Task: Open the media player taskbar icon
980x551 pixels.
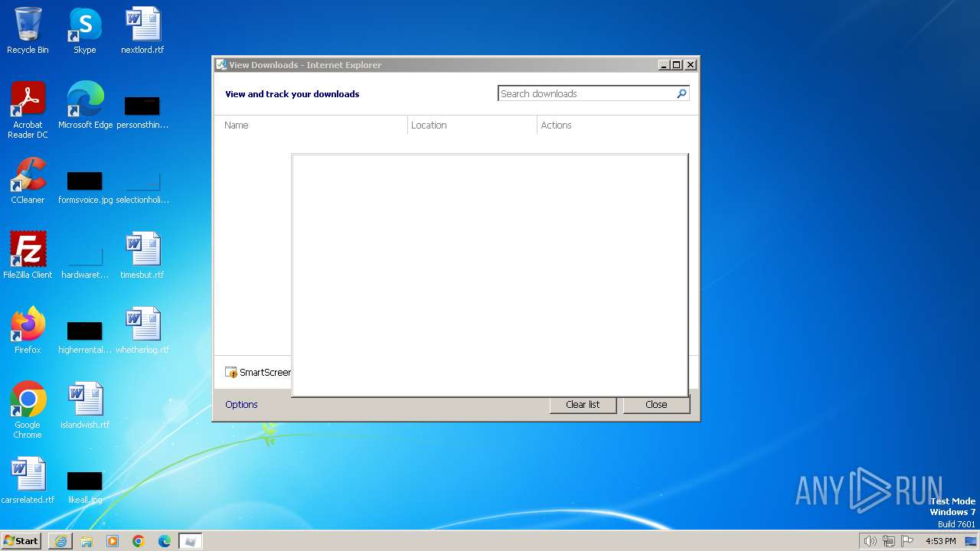Action: [113, 541]
